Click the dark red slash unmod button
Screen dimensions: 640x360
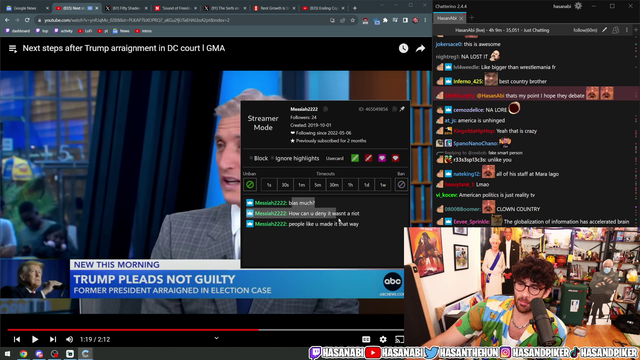pos(368,158)
